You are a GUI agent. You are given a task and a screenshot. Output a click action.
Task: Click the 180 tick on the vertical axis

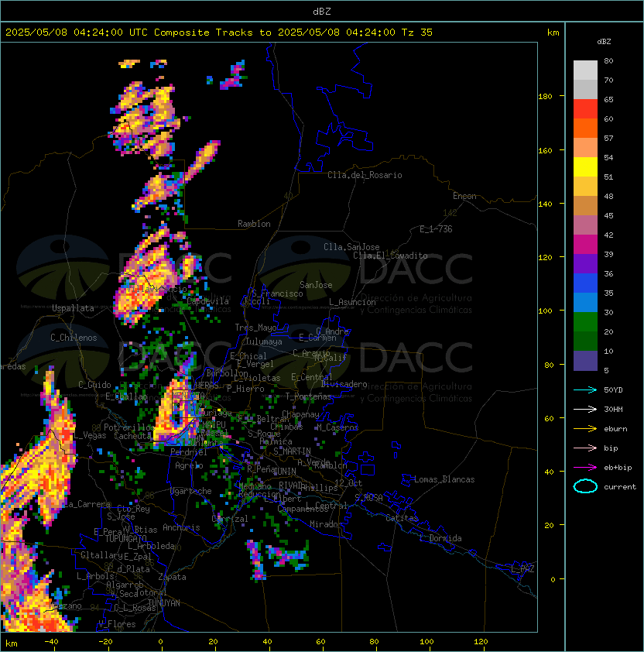pyautogui.click(x=545, y=97)
